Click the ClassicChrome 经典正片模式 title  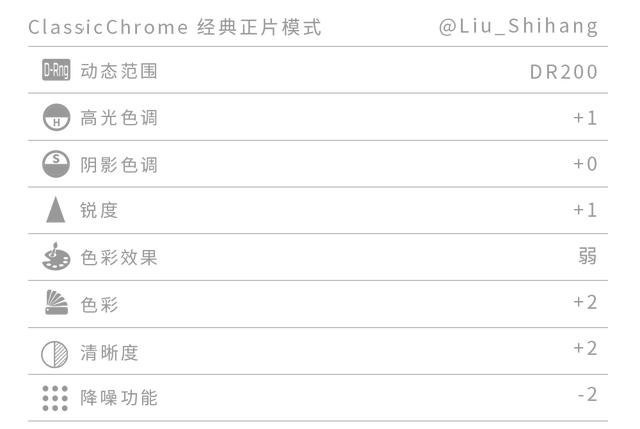(x=175, y=27)
